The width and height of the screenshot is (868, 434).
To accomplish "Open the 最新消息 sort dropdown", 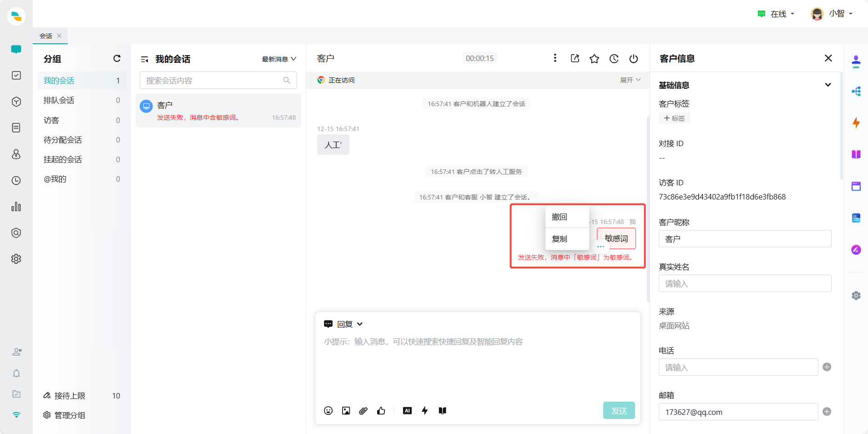I will coord(279,59).
